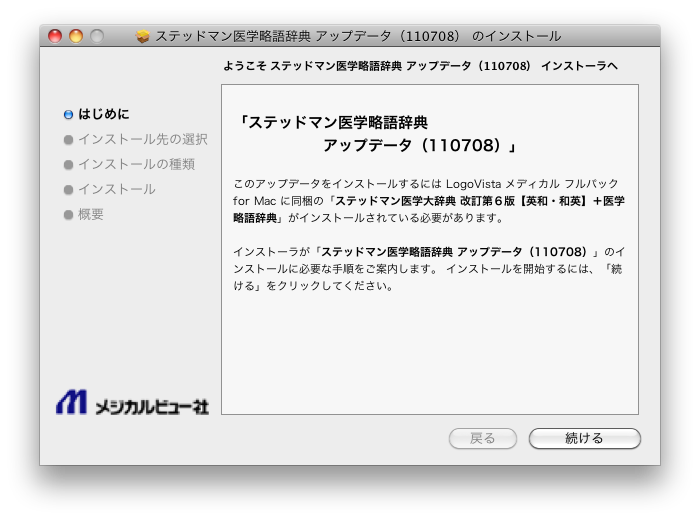700x520 pixels.
Task: Click the 「ステッドマン医学略語辞典 heading in content pane
Action: pyautogui.click(x=332, y=122)
